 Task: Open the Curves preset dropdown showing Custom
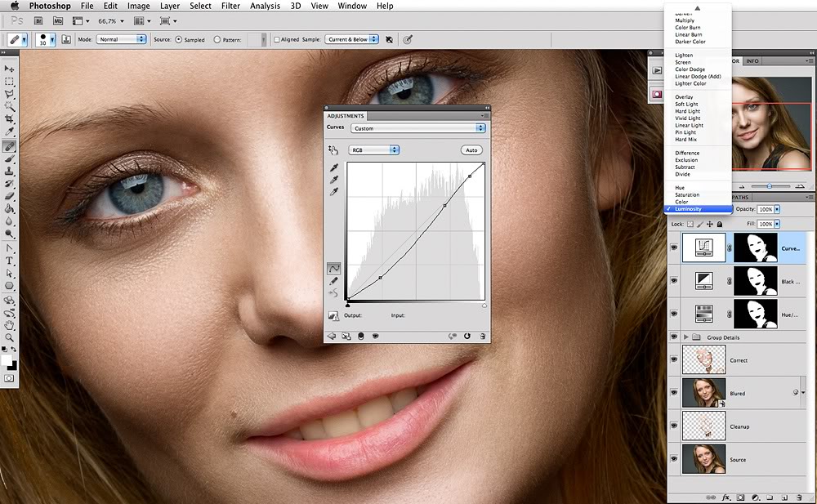[417, 128]
